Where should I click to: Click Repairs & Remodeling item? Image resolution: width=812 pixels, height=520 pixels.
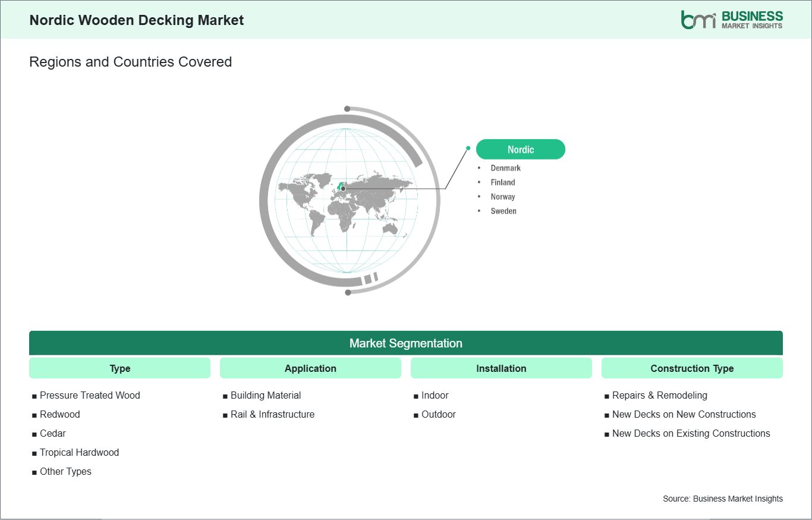[x=656, y=395]
